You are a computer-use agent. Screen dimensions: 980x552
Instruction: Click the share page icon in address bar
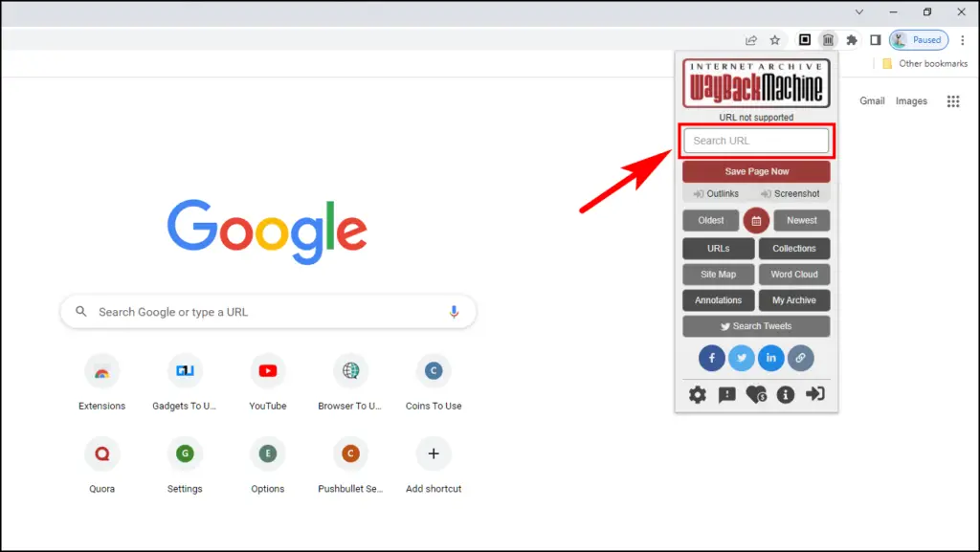coord(751,40)
